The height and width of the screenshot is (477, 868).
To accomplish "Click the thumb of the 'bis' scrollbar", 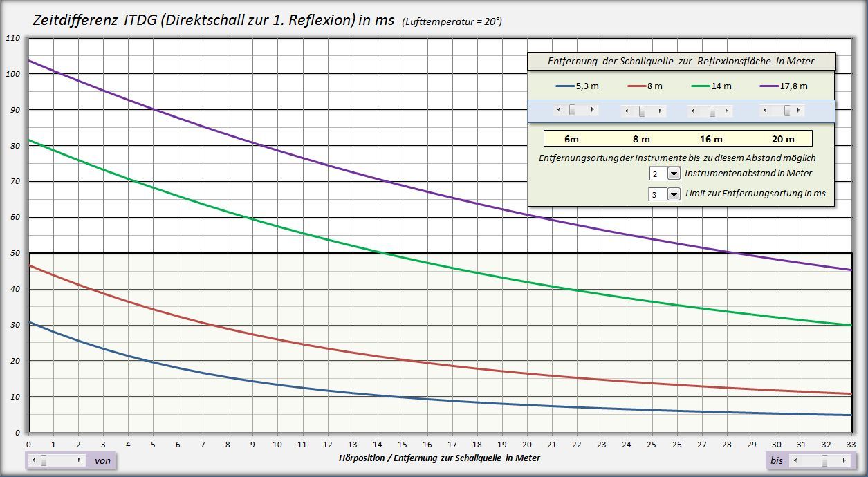I will click(824, 460).
